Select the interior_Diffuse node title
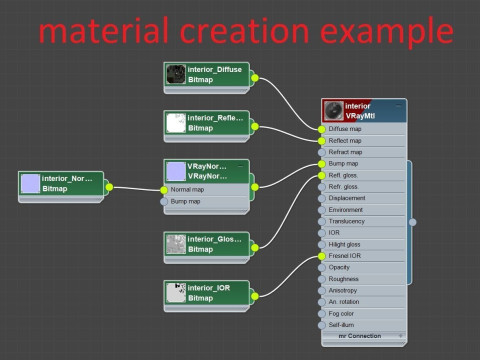Image resolution: width=480 pixels, height=360 pixels. pyautogui.click(x=215, y=70)
